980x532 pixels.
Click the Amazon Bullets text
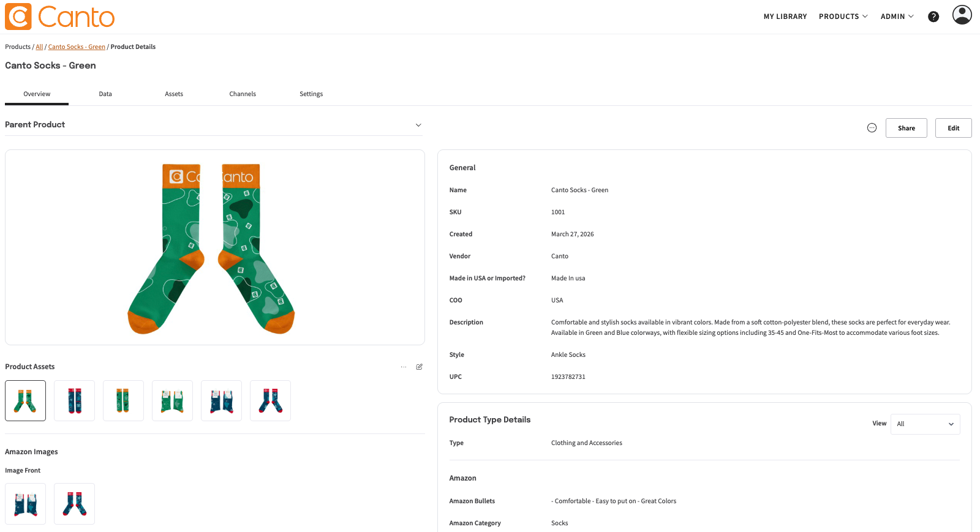coord(614,501)
